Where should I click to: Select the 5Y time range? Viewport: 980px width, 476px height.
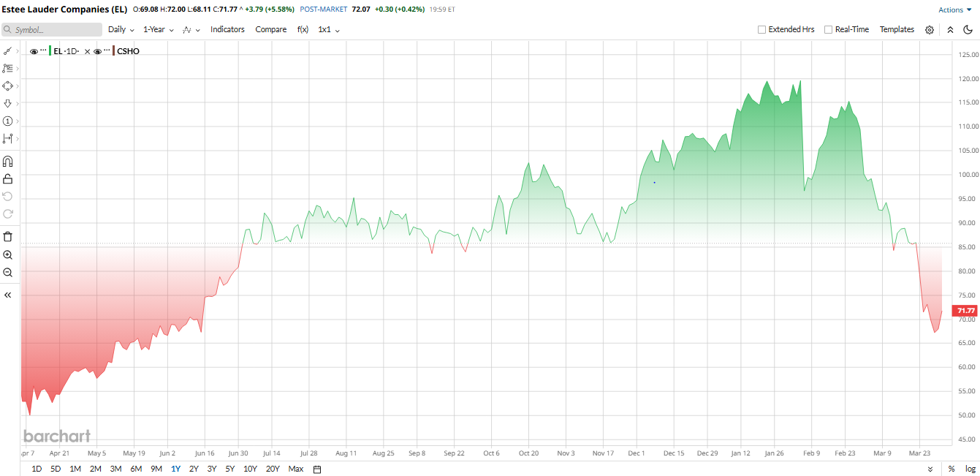point(230,469)
